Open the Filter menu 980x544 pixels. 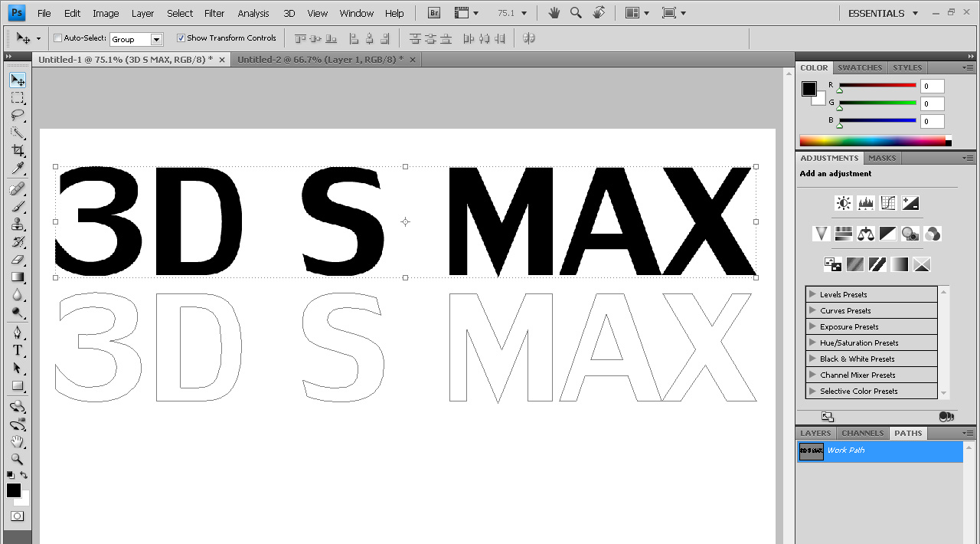(214, 13)
